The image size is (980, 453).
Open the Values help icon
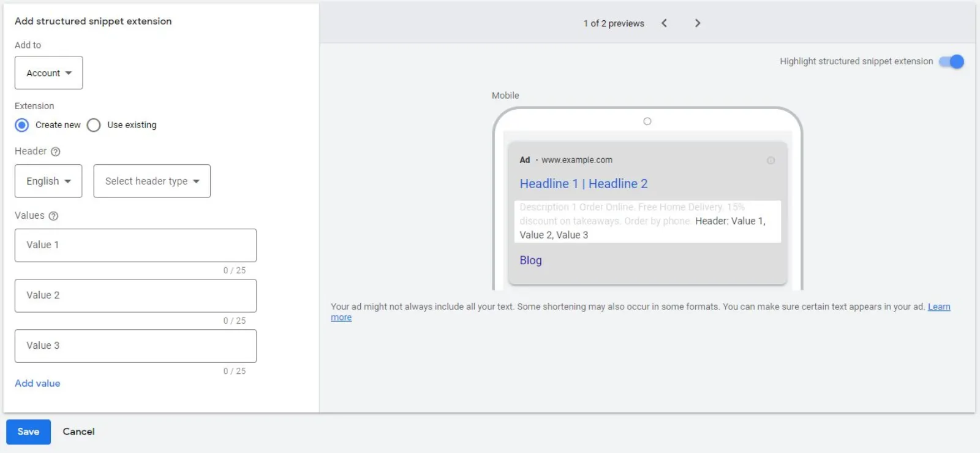click(53, 216)
